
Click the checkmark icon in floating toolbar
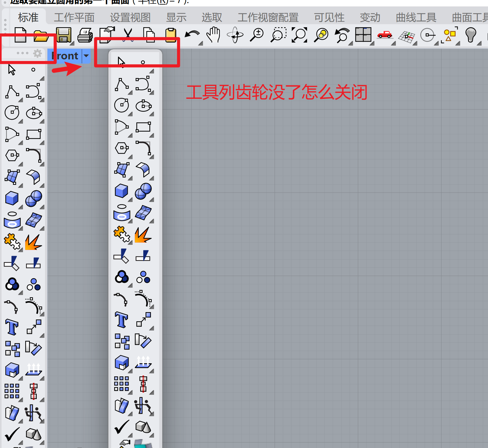122,427
